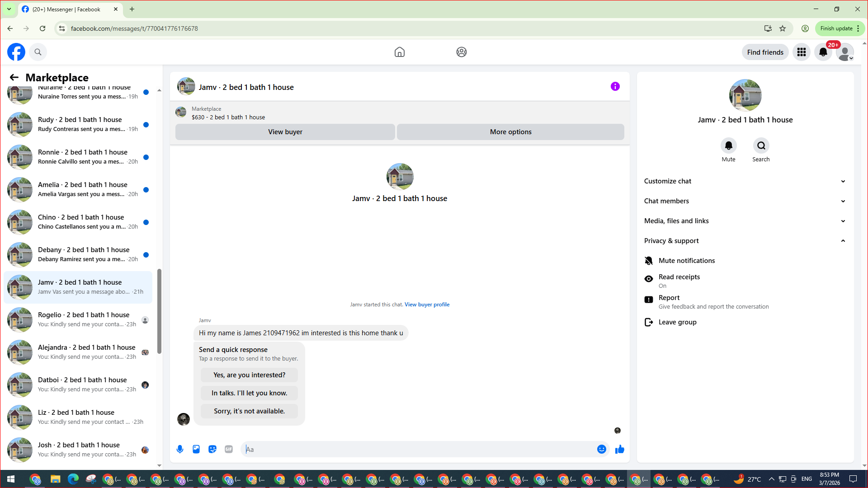The image size is (868, 488).
Task: Go to the Home feed icon
Action: (400, 52)
